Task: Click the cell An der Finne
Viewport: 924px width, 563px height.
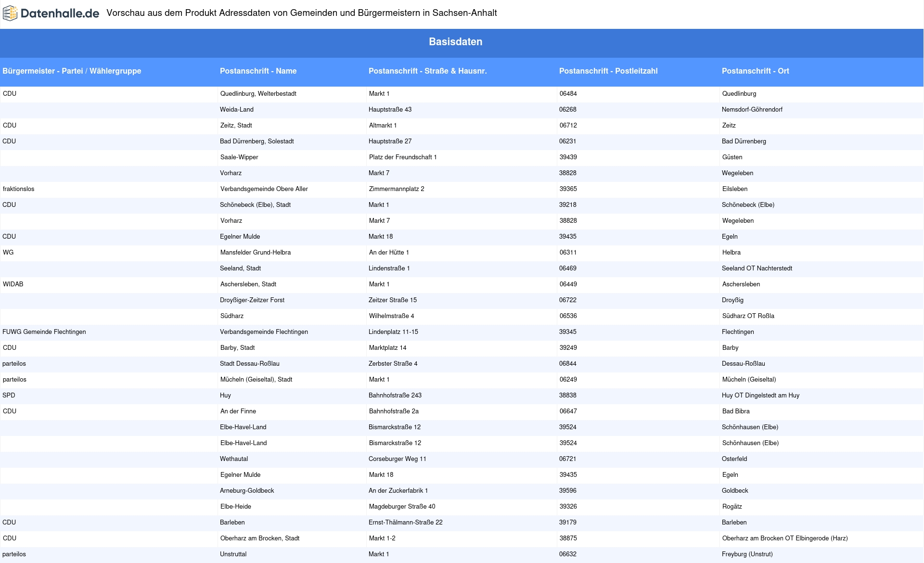Action: pos(238,411)
